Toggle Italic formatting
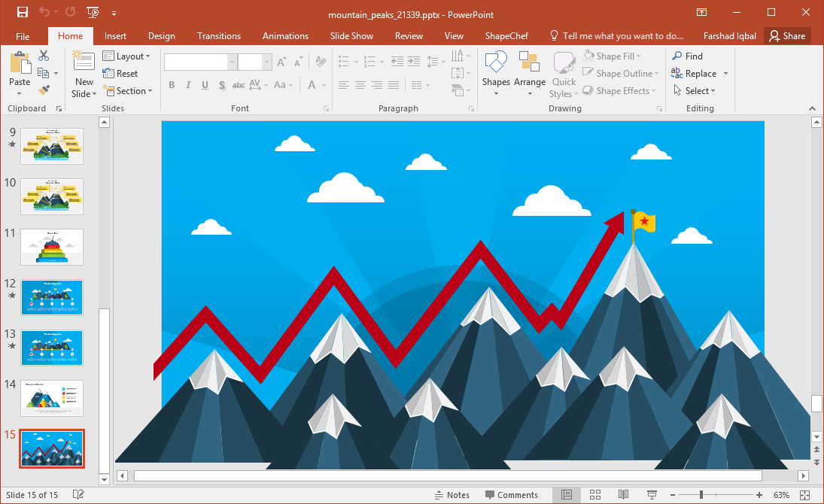The width and height of the screenshot is (824, 504). click(188, 85)
